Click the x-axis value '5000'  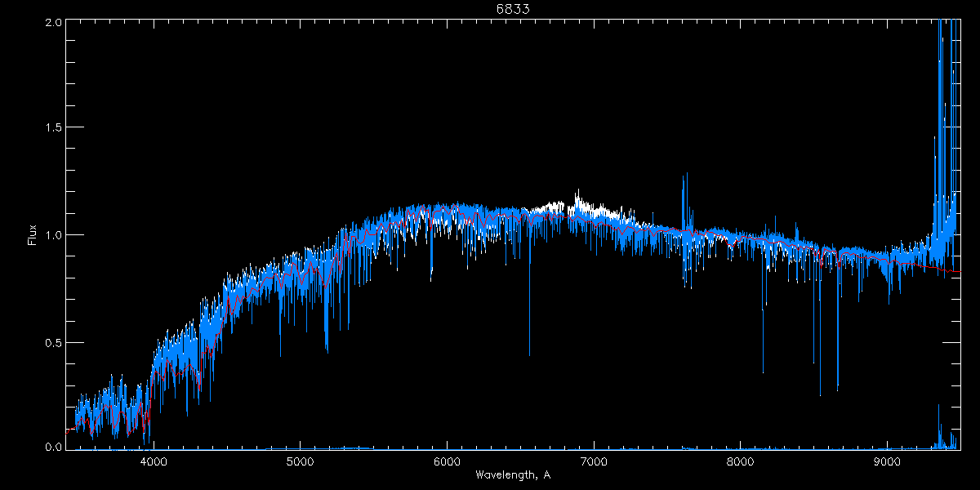coord(301,462)
